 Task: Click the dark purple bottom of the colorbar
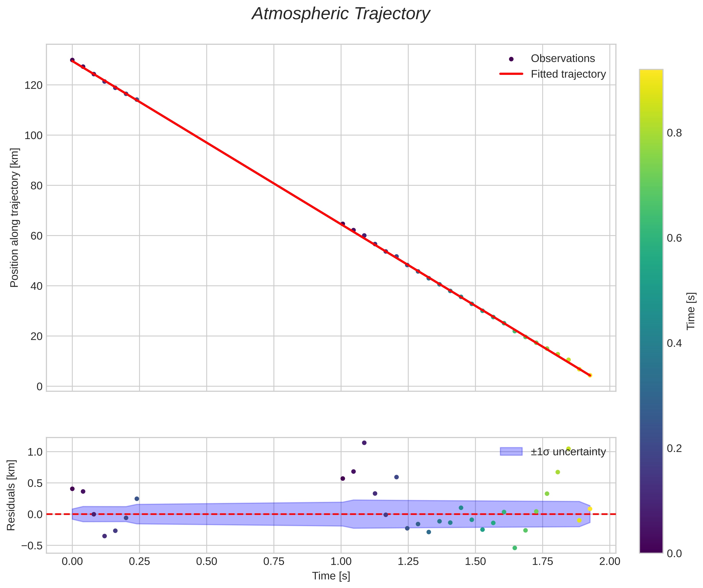coord(651,549)
